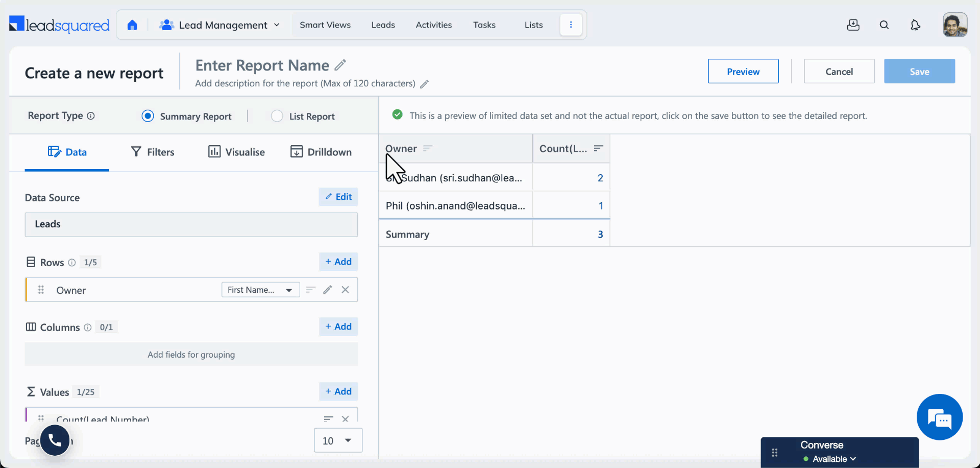
Task: Open the First Name dropdown in the Owner row
Action: pos(260,290)
